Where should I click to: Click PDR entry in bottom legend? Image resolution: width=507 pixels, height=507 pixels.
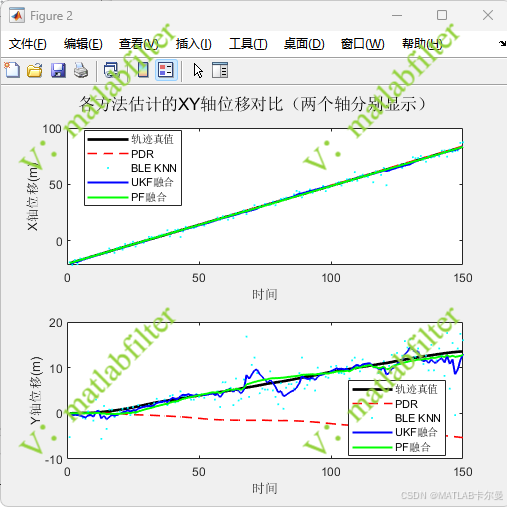(x=385, y=404)
